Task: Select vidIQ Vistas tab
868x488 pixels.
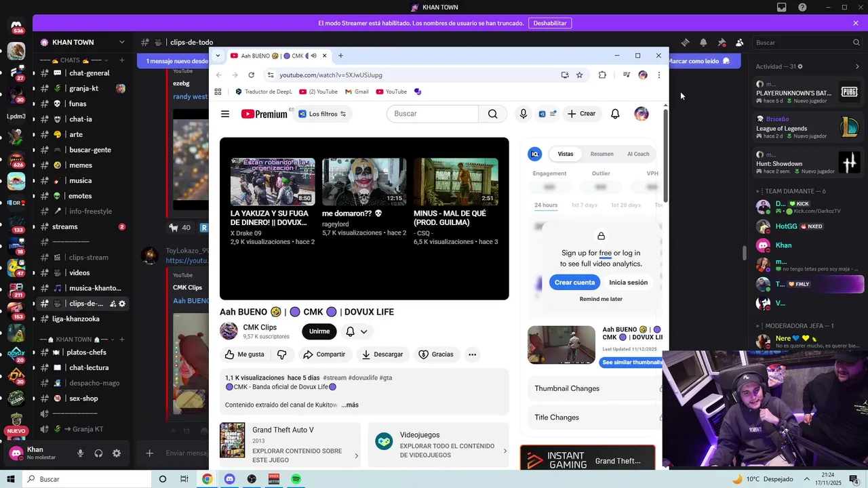Action: (x=566, y=154)
